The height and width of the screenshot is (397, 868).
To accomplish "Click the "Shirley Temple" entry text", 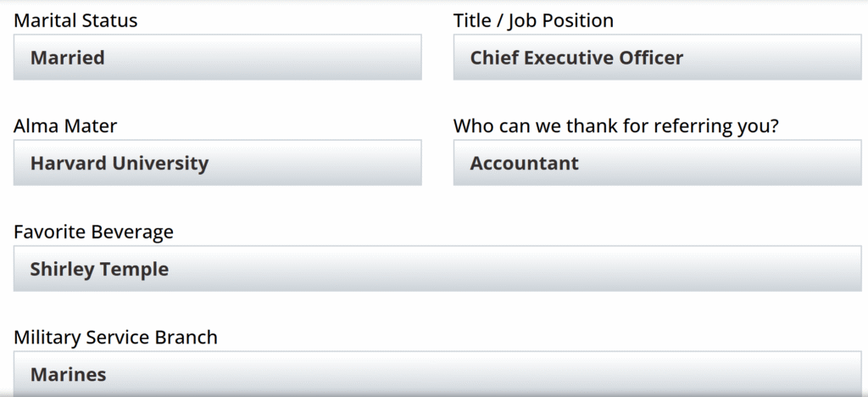I will [x=99, y=269].
